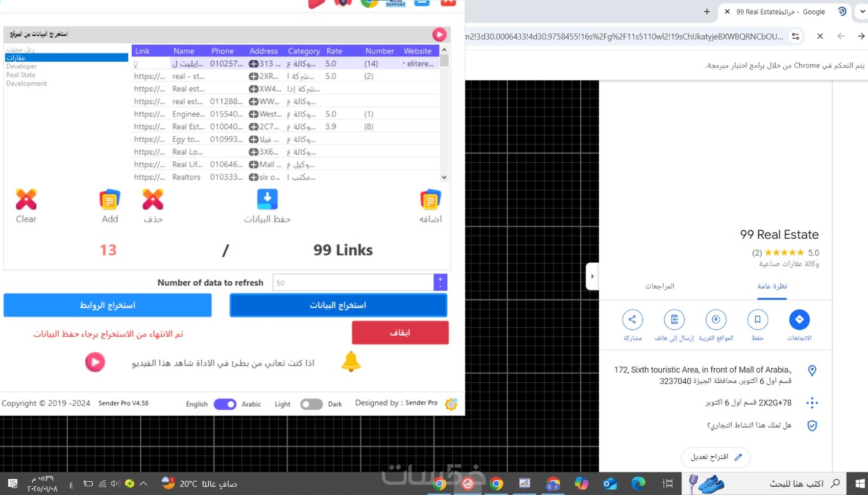This screenshot has height=495, width=868.
Task: Click the Save bookmark icon in Maps
Action: pyautogui.click(x=758, y=319)
